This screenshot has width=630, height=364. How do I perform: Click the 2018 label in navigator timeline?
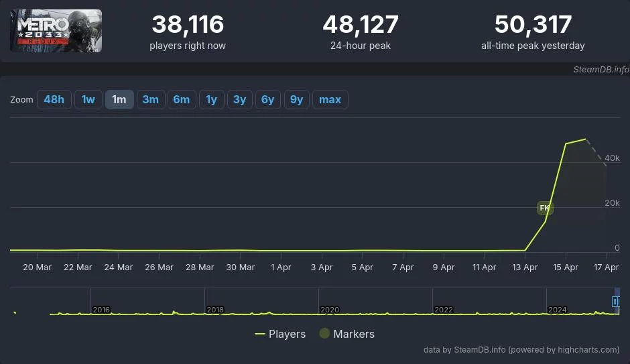pos(215,310)
